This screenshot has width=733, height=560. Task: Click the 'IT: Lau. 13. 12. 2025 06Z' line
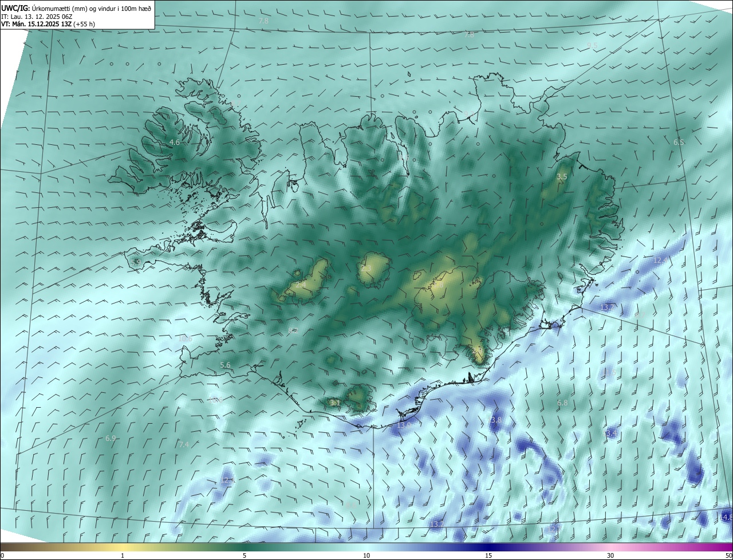click(x=37, y=17)
